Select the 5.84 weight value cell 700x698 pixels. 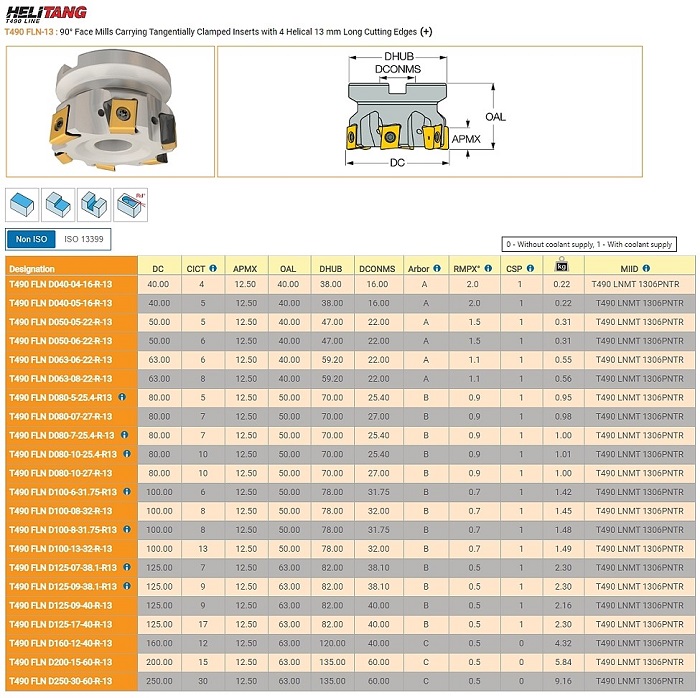pyautogui.click(x=563, y=662)
